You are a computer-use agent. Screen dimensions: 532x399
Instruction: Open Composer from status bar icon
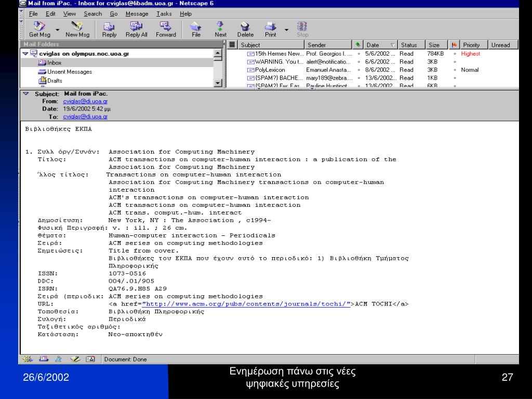point(75,359)
